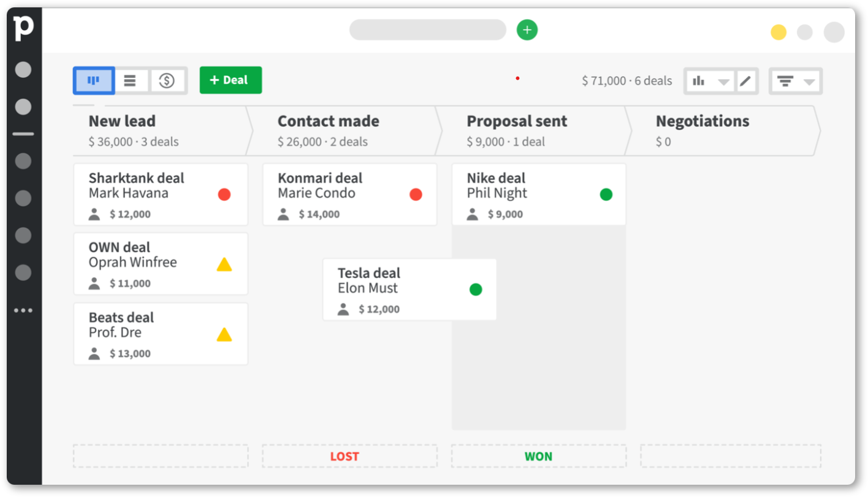Click the WON drop zone
Viewport: 868px width, 497px height.
[539, 457]
